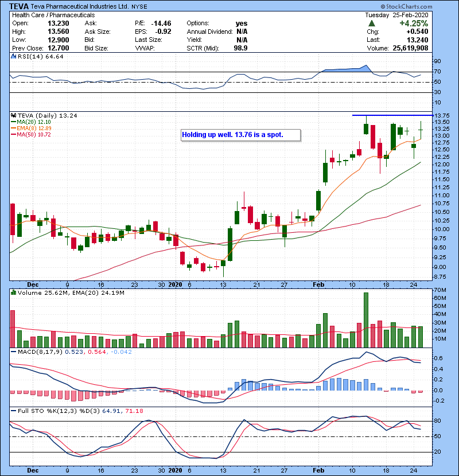The width and height of the screenshot is (459, 476).
Task: Click the +4.25% percent change
Action: coord(414,24)
